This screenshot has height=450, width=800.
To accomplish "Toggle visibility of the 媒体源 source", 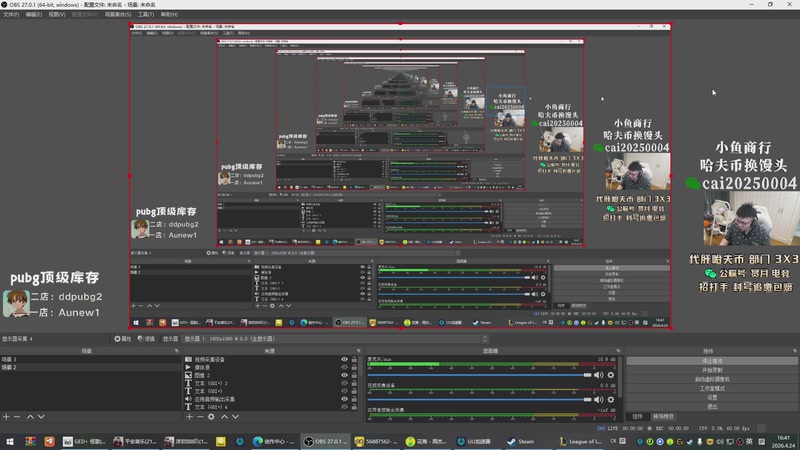I will point(344,367).
